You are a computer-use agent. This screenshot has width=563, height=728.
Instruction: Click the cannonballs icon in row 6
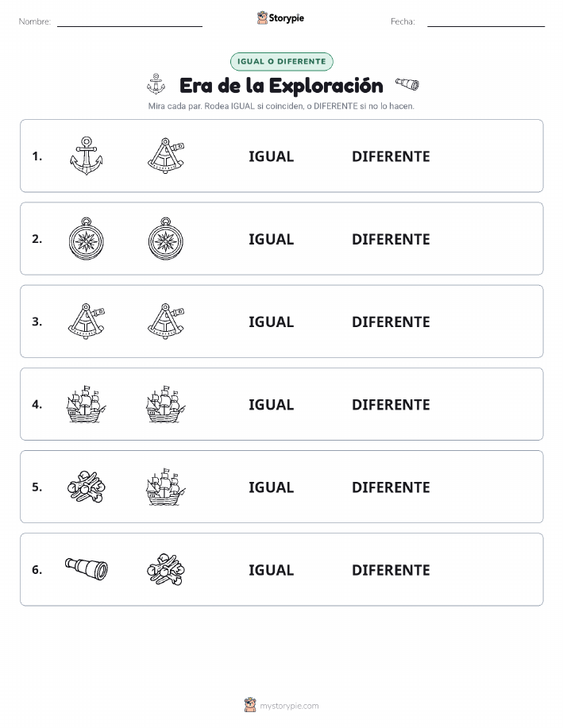tap(166, 569)
